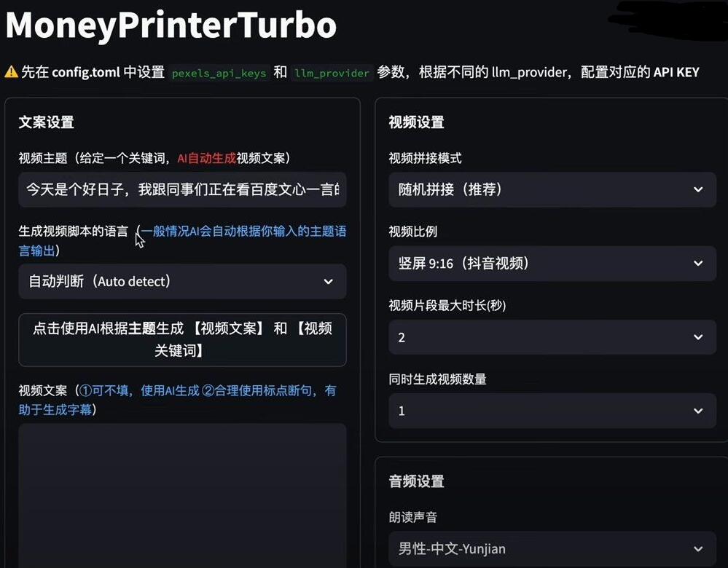Viewport: 728px width, 568px height.
Task: Expand the 视频片段最大时长 dropdown showing 2
Action: point(552,338)
